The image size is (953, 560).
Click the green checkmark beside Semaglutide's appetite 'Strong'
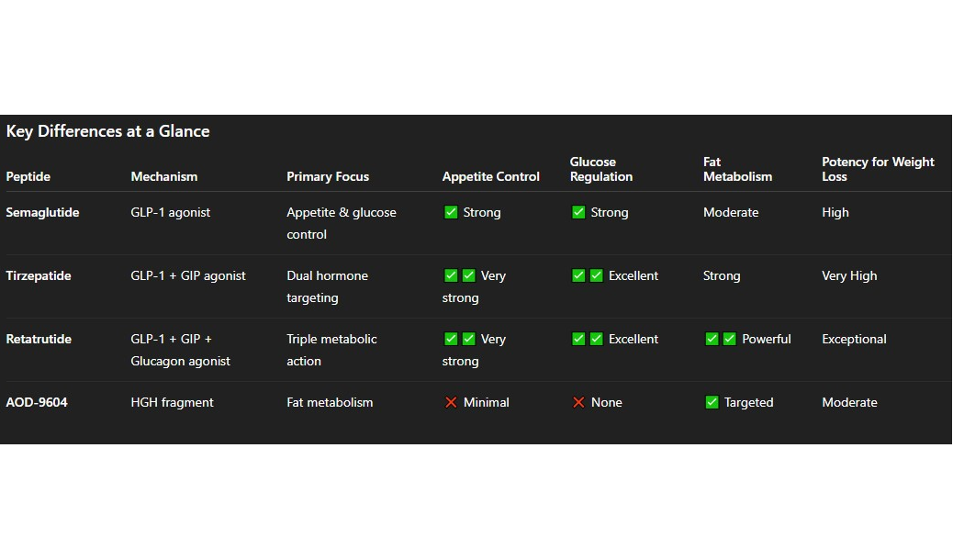coord(451,212)
